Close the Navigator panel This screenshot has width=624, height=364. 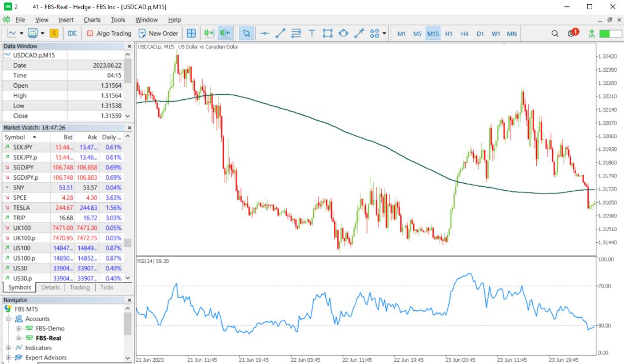pos(129,300)
